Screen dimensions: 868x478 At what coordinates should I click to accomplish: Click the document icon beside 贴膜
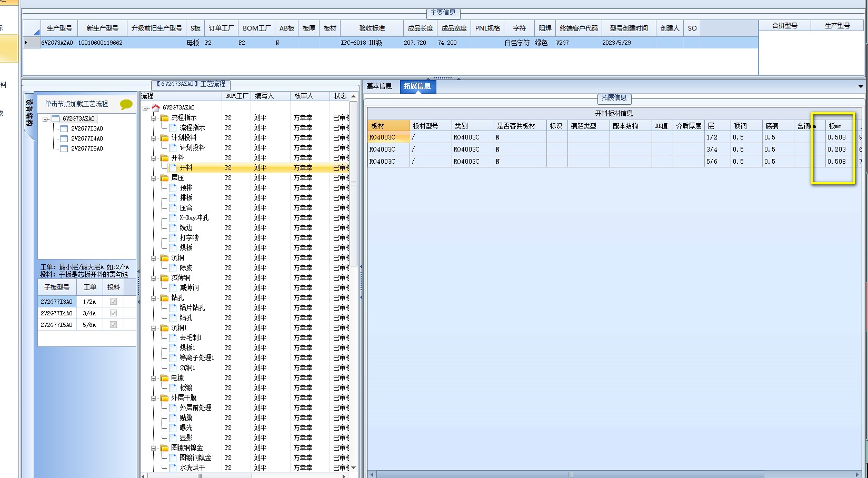click(x=173, y=417)
